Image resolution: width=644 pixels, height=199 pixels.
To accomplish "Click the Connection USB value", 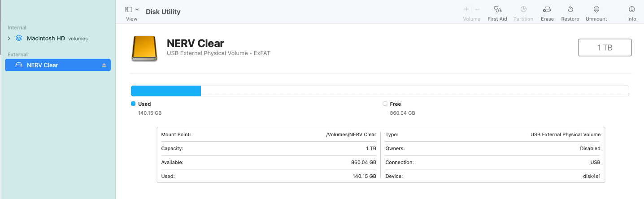I will pyautogui.click(x=596, y=162).
